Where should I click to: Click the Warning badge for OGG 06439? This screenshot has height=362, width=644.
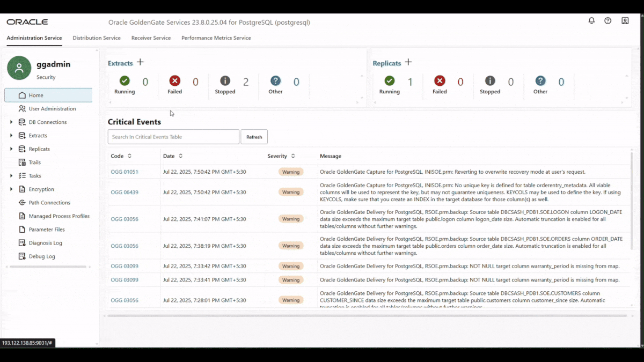291,192
